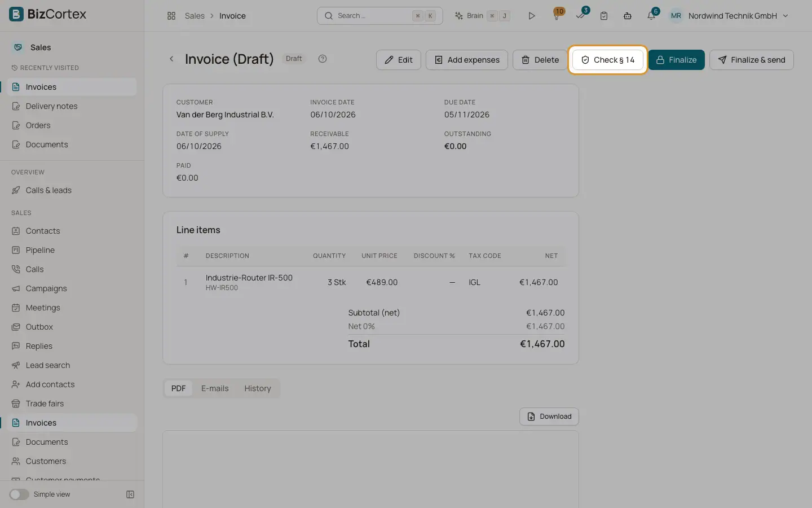Run the Check § 14 validation
This screenshot has height=508, width=812.
(608, 60)
